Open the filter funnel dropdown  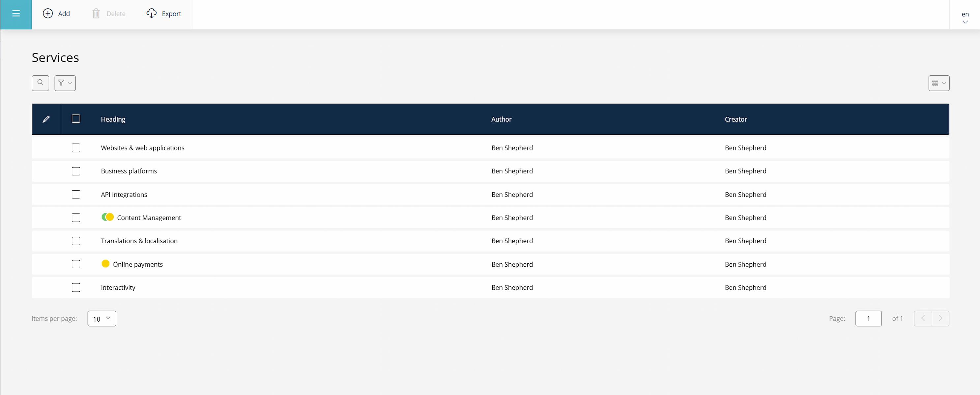click(65, 83)
